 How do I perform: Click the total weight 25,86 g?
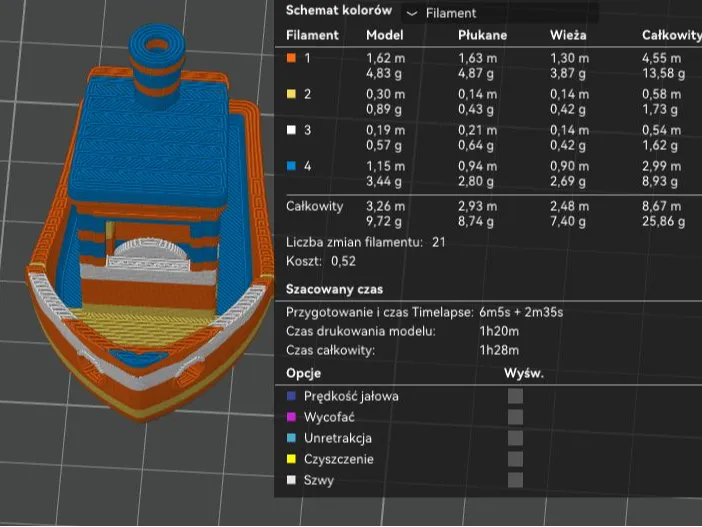[x=663, y=221]
